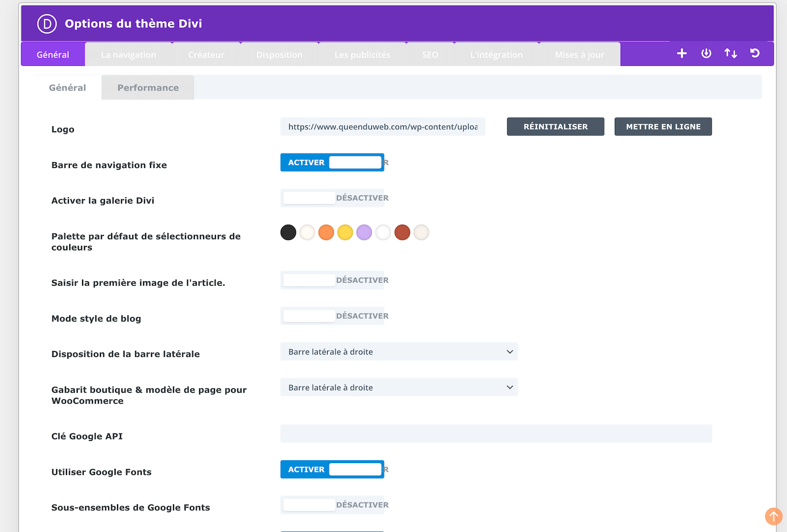Pick the yellow palette color swatch

click(x=345, y=232)
